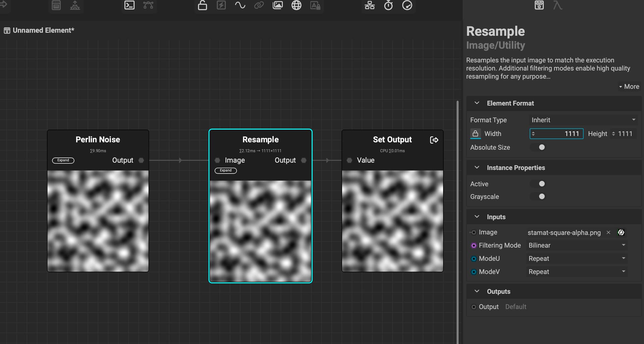Click the Width input field
644x344 pixels.
556,134
